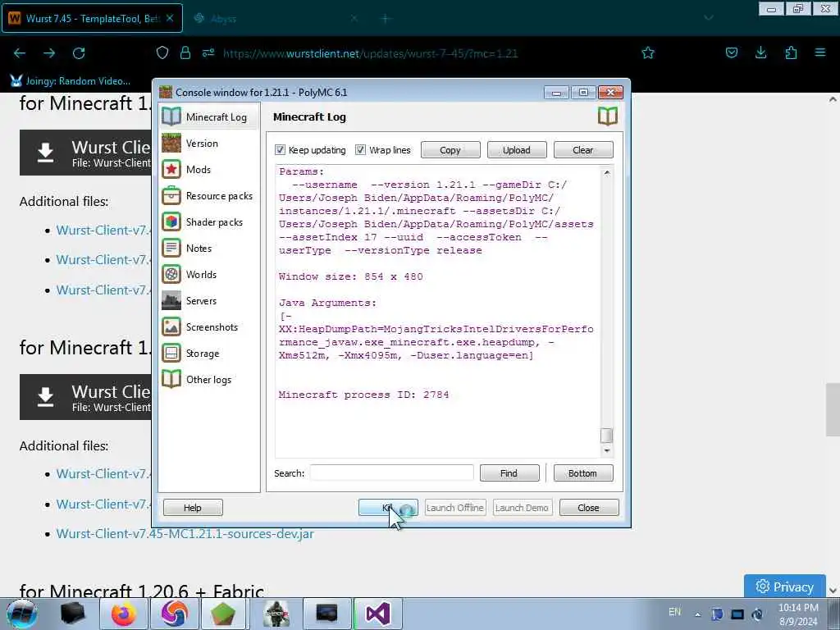The width and height of the screenshot is (840, 630).
Task: Open the Minecraft Log page in sidebar
Action: click(209, 116)
